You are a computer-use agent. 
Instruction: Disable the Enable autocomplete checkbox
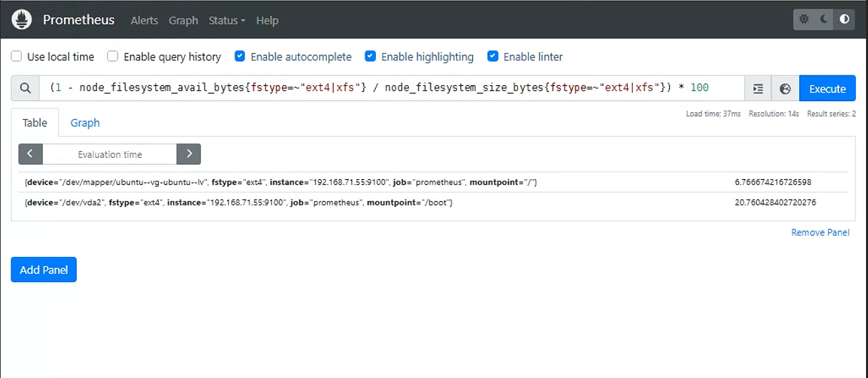pos(240,56)
